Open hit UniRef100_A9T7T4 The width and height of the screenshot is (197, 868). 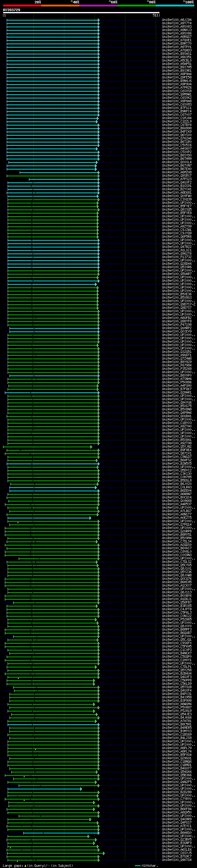[177, 23]
